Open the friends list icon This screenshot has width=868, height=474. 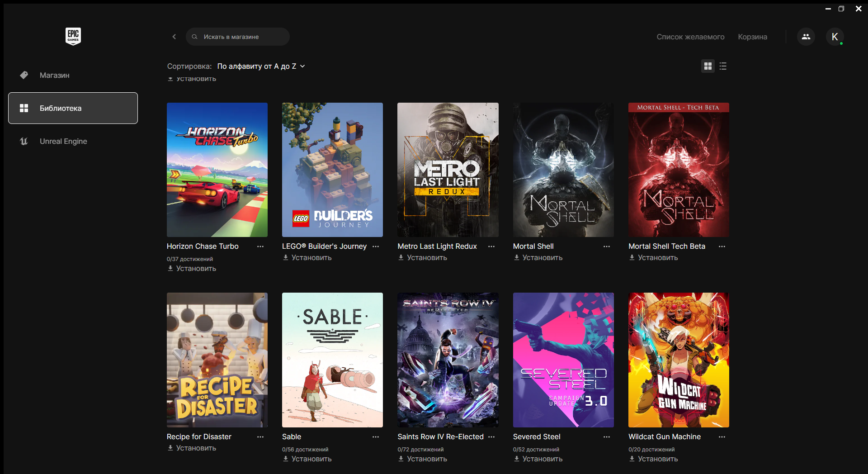coord(806,37)
